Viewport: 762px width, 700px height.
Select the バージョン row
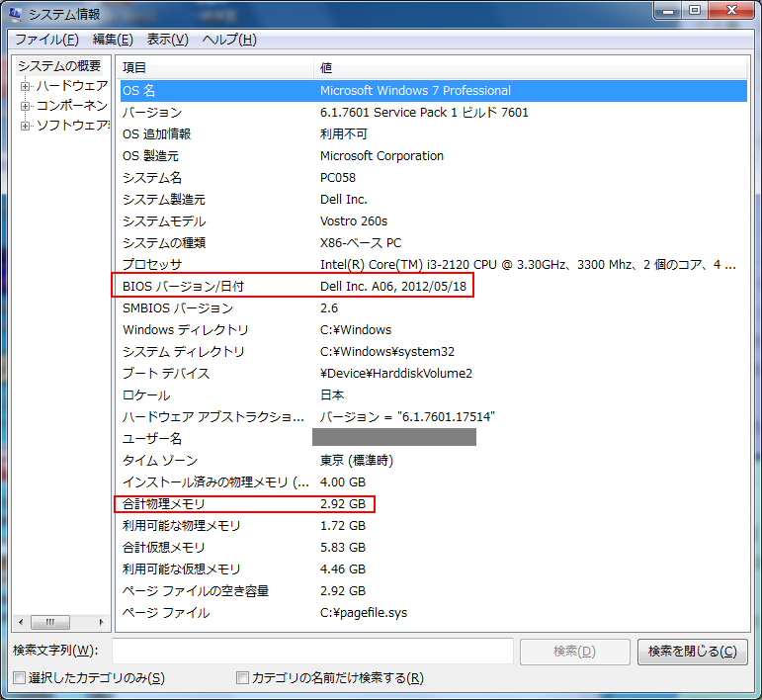[434, 113]
